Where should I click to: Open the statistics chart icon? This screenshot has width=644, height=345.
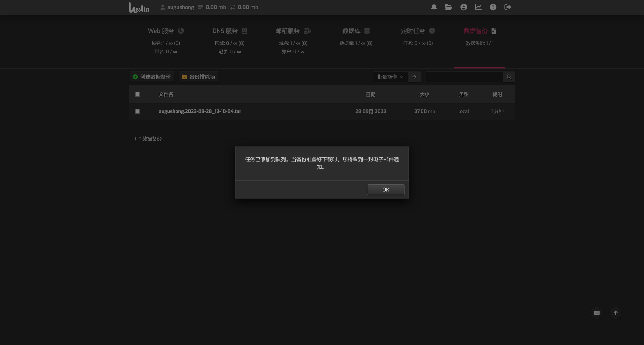click(x=478, y=7)
